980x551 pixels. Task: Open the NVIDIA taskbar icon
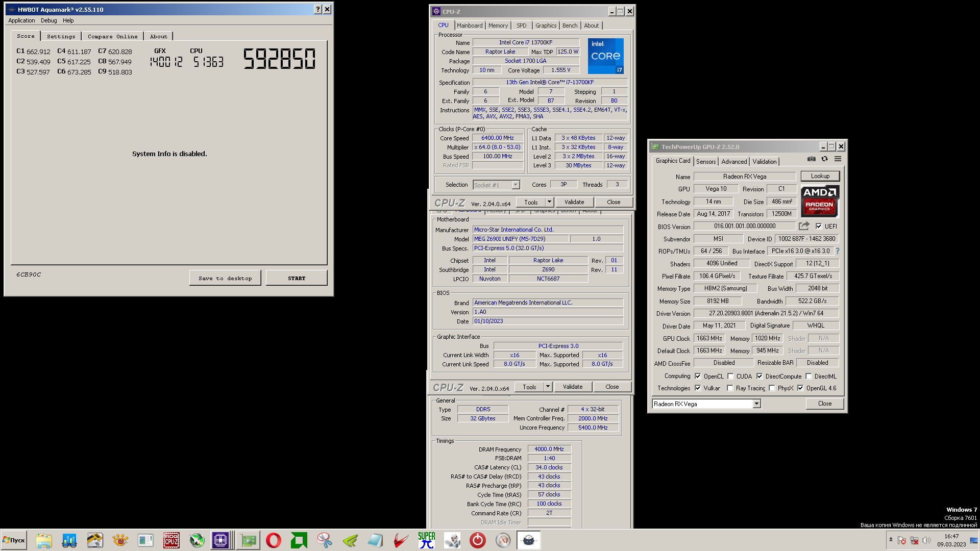[x=350, y=540]
